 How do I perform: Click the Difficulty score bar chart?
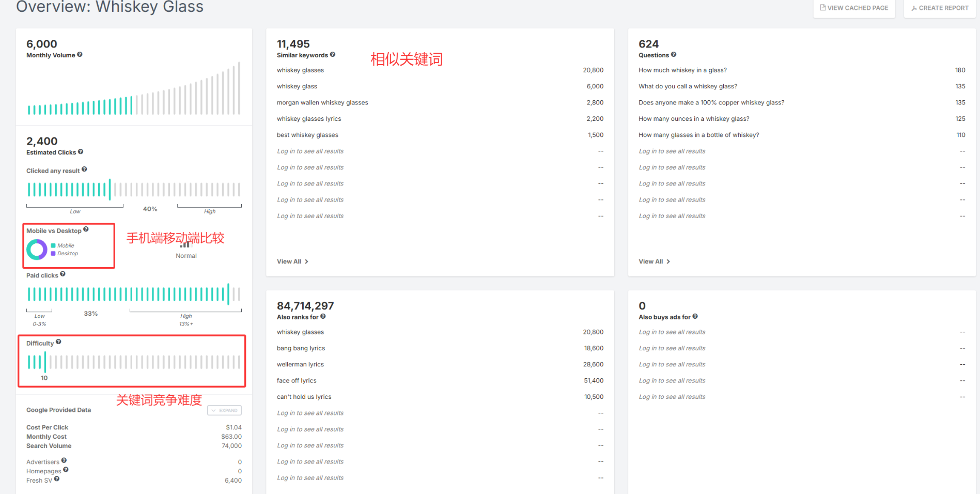pos(133,362)
